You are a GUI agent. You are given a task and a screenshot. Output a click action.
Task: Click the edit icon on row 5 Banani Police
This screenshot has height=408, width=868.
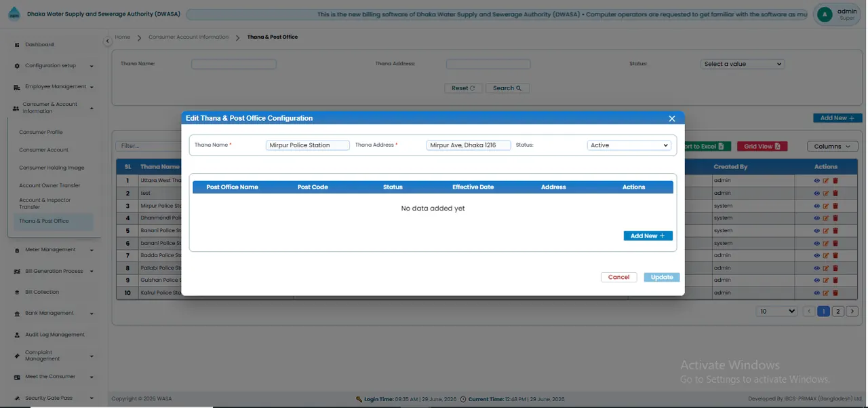pyautogui.click(x=826, y=231)
